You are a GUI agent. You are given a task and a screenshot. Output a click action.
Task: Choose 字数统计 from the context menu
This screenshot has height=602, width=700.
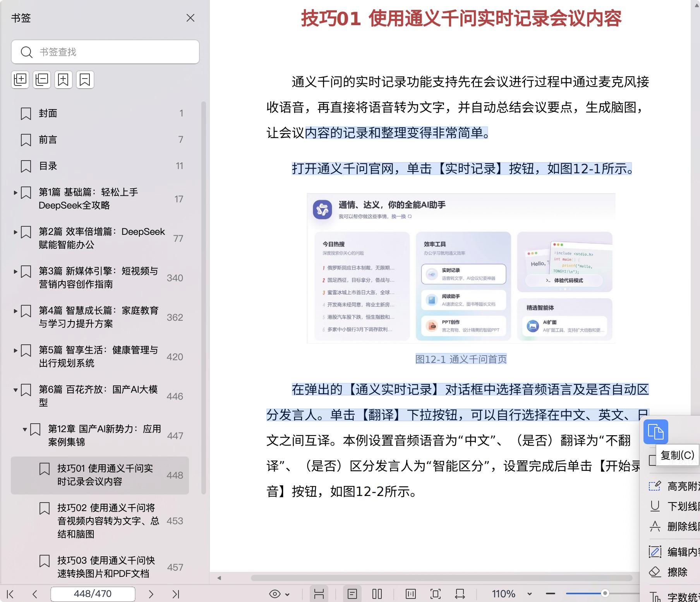click(674, 597)
